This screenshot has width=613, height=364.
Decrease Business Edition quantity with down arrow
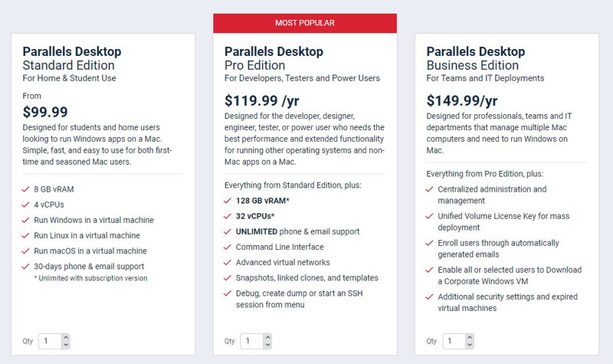click(469, 345)
